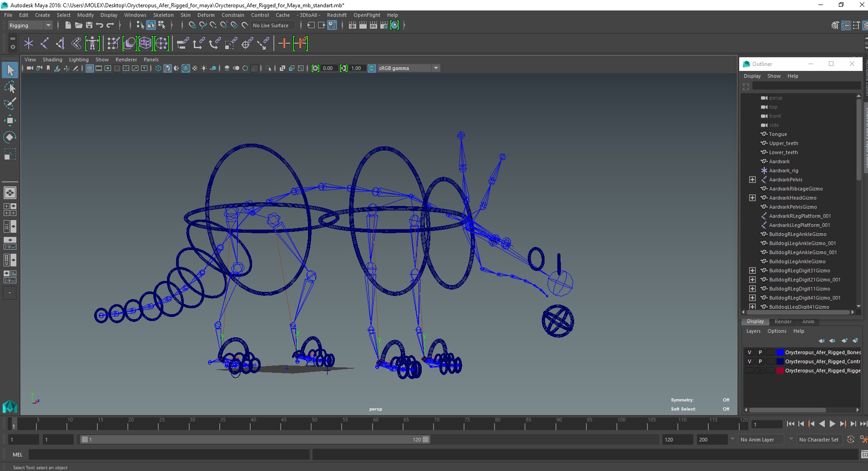Open the IPR render icon

pyautogui.click(x=373, y=25)
